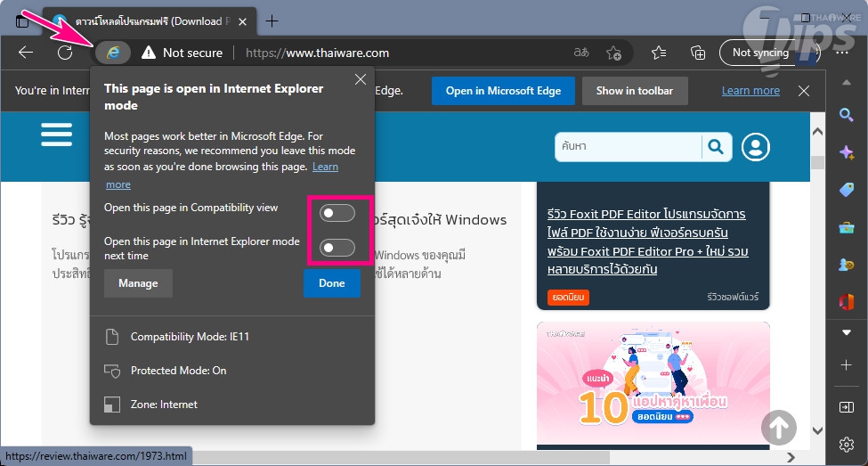The image size is (868, 466).
Task: Open the tab actions menu icon
Action: [x=22, y=21]
